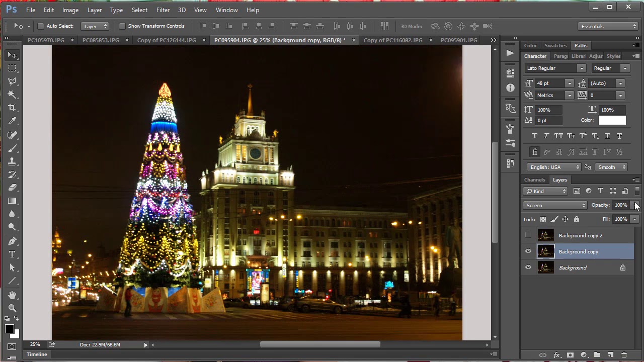The width and height of the screenshot is (644, 362).
Task: Select the Polygonal Lasso tool
Action: pos(13,81)
